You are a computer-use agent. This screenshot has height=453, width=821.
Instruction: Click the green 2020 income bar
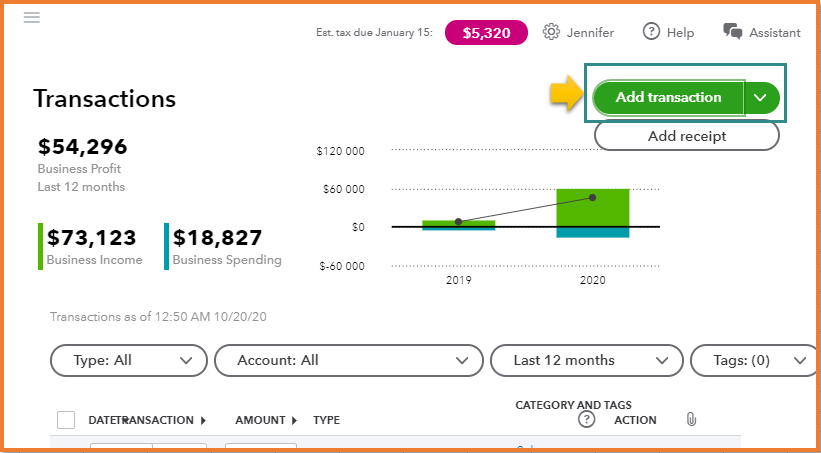tap(592, 207)
